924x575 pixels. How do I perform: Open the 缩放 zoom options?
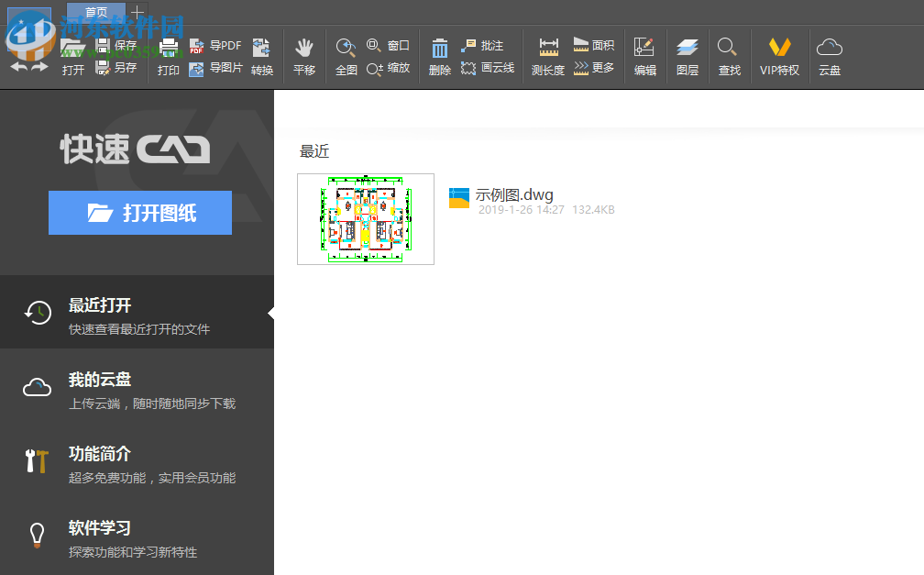point(400,68)
